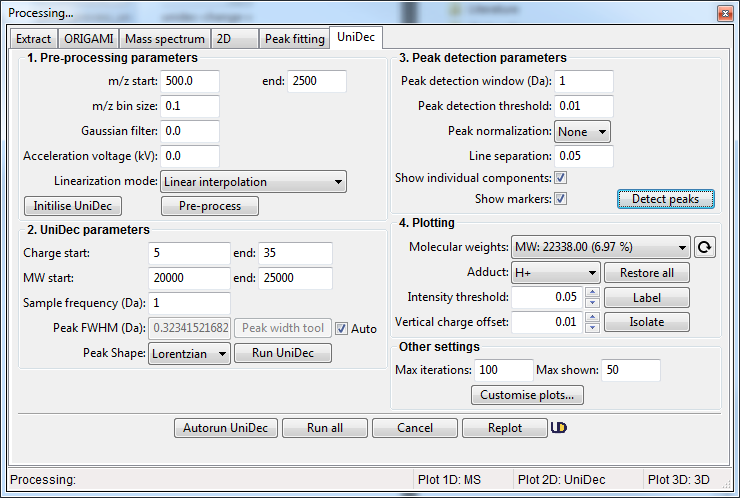Open the Adduct dropdown list
Image resolution: width=740 pixels, height=498 pixels.
(x=553, y=272)
